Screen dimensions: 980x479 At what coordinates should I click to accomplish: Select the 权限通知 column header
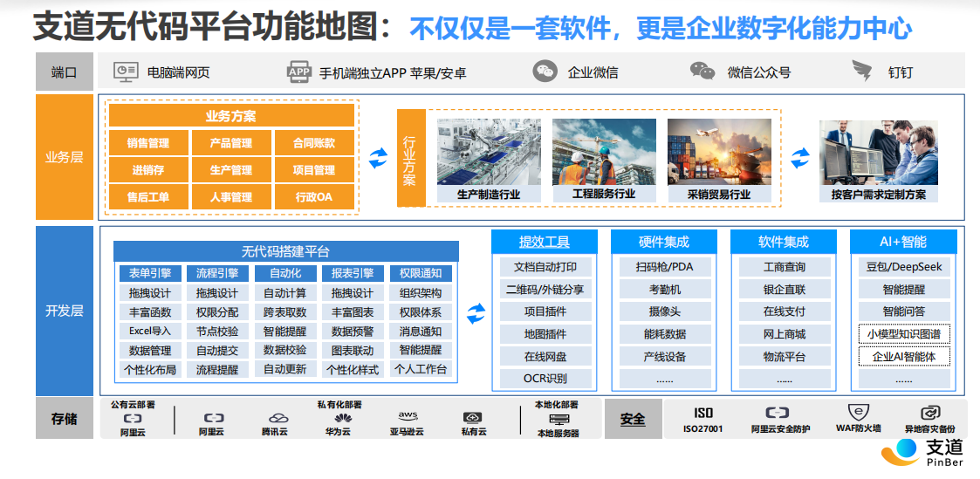pyautogui.click(x=421, y=273)
